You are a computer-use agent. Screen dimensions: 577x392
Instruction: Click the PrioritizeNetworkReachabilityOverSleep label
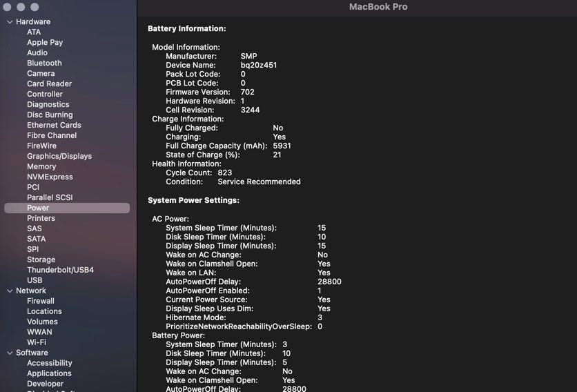[x=239, y=326]
